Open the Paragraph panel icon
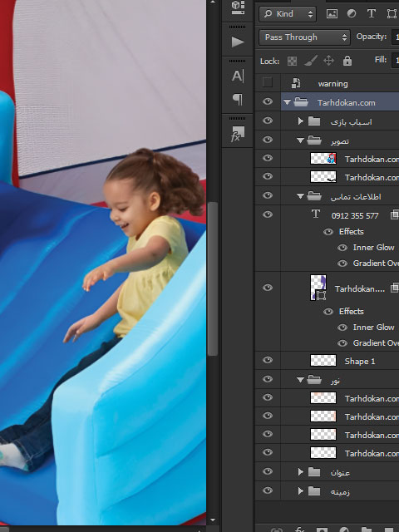The width and height of the screenshot is (399, 532). [238, 100]
